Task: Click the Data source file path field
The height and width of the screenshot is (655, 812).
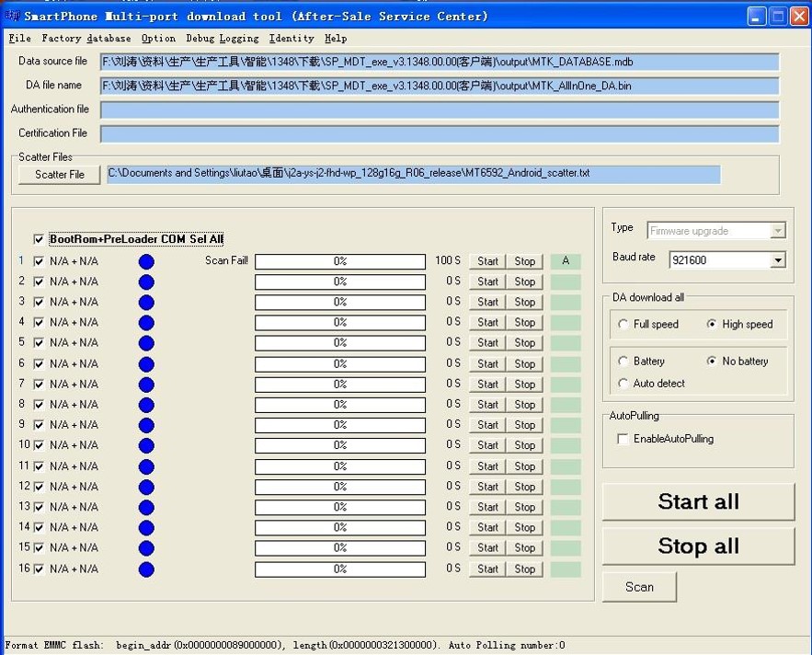Action: pyautogui.click(x=440, y=63)
